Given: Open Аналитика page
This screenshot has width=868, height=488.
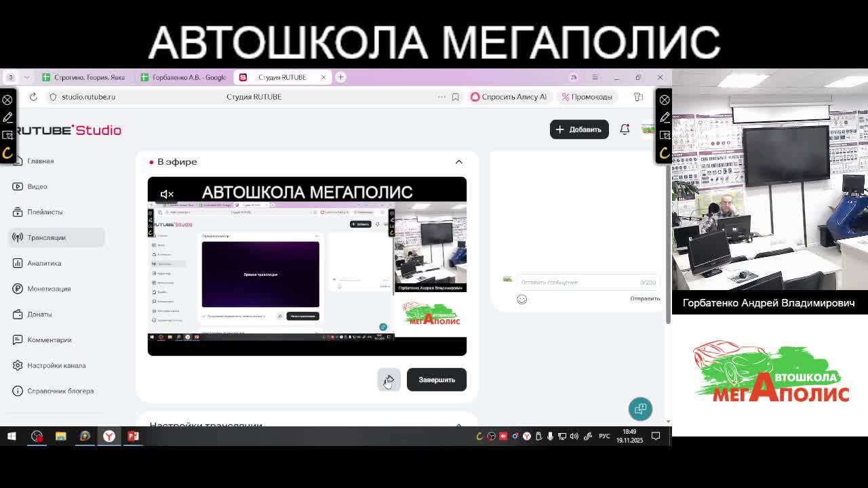Looking at the screenshot, I should pos(44,263).
